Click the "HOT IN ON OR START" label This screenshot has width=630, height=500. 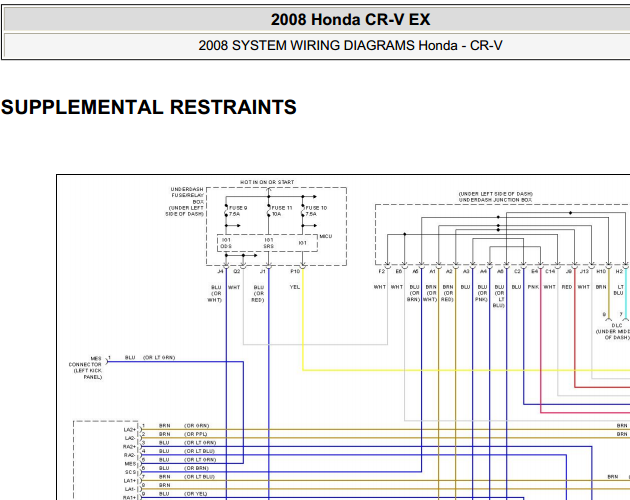[x=267, y=182]
